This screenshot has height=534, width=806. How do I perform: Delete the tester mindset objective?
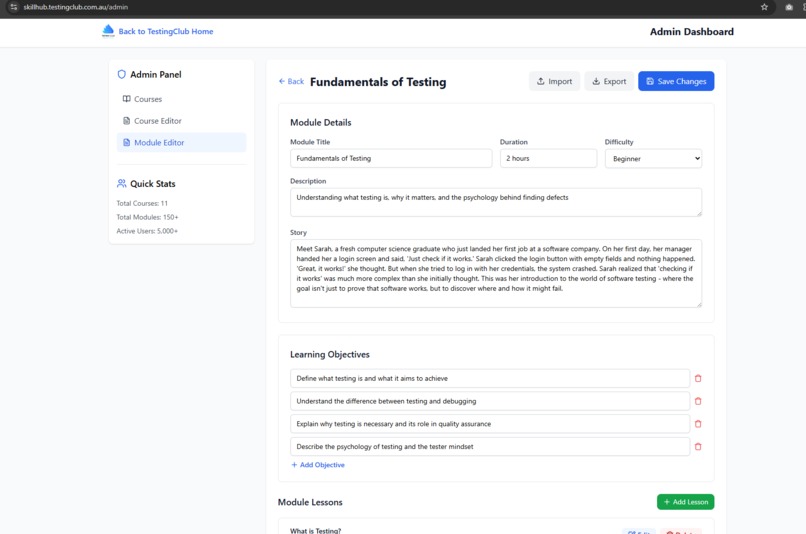(x=698, y=447)
